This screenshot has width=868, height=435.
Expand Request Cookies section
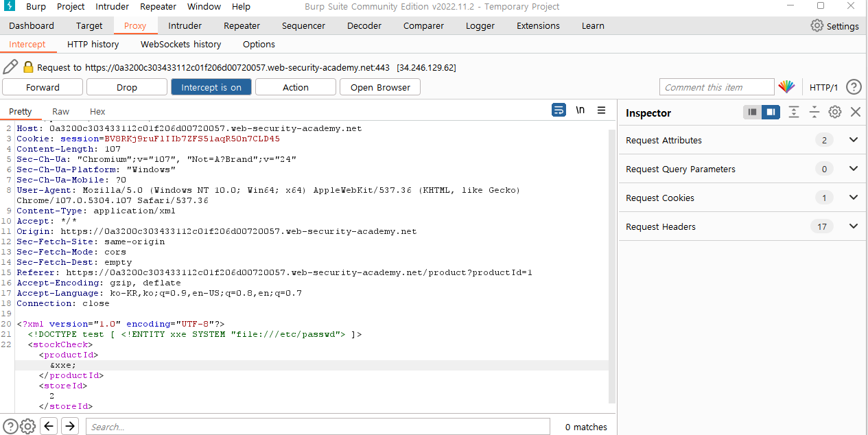click(x=854, y=198)
